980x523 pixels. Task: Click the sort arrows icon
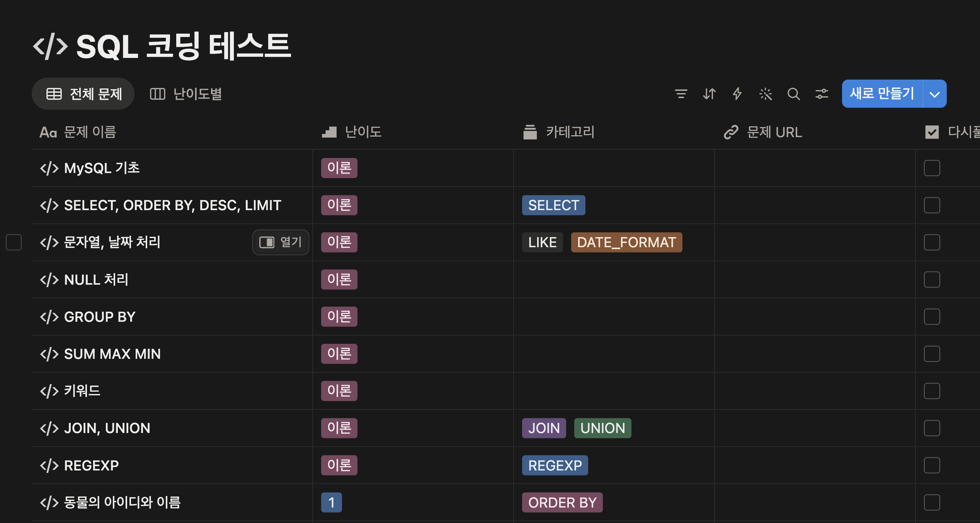709,94
